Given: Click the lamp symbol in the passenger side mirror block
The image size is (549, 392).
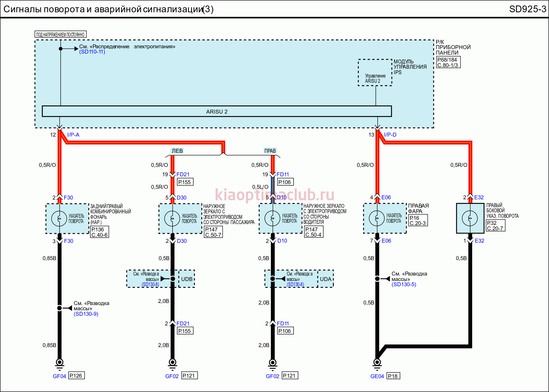Looking at the screenshot, I should (172, 218).
